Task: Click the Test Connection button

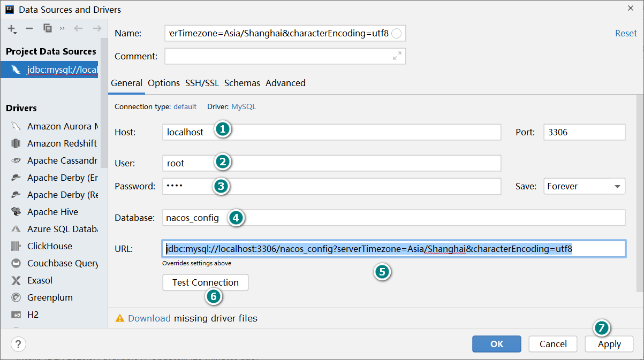Action: 206,282
